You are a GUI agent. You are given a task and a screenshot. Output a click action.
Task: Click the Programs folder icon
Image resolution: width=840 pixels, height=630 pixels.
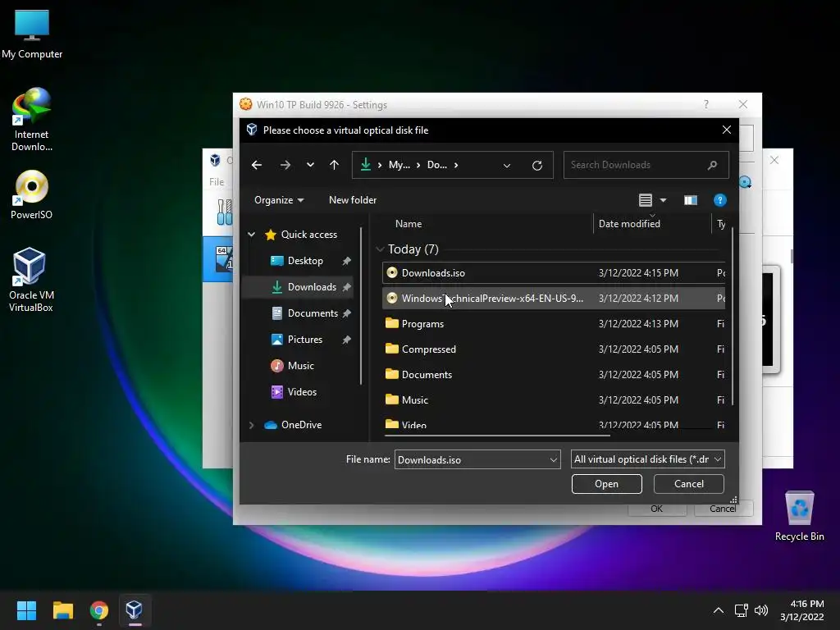(x=392, y=323)
